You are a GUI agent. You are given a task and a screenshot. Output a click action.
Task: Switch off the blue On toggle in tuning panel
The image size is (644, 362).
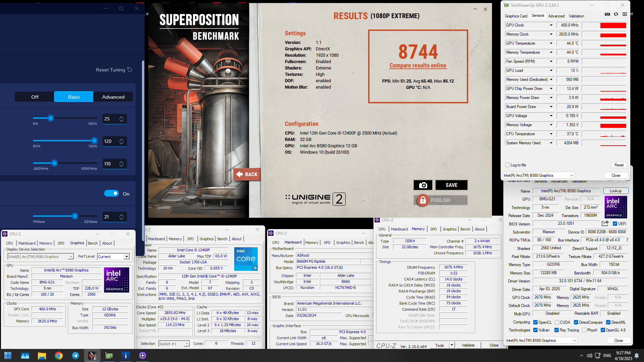point(111,193)
